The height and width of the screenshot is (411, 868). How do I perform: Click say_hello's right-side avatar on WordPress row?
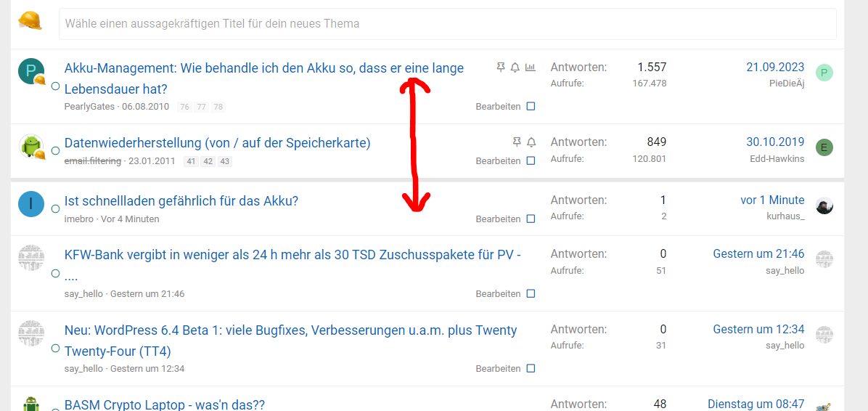(x=824, y=335)
